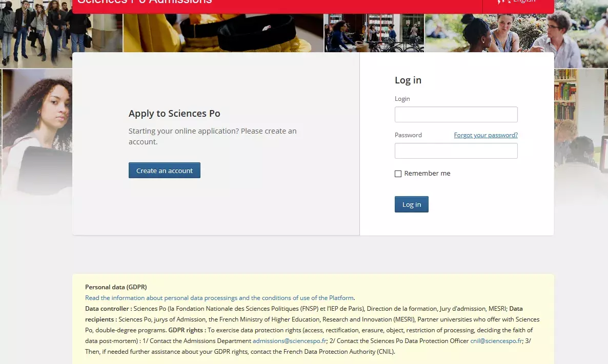Click the admissions@sciencespo.fr email link
Viewport: 608px width, 364px height.
(x=289, y=341)
